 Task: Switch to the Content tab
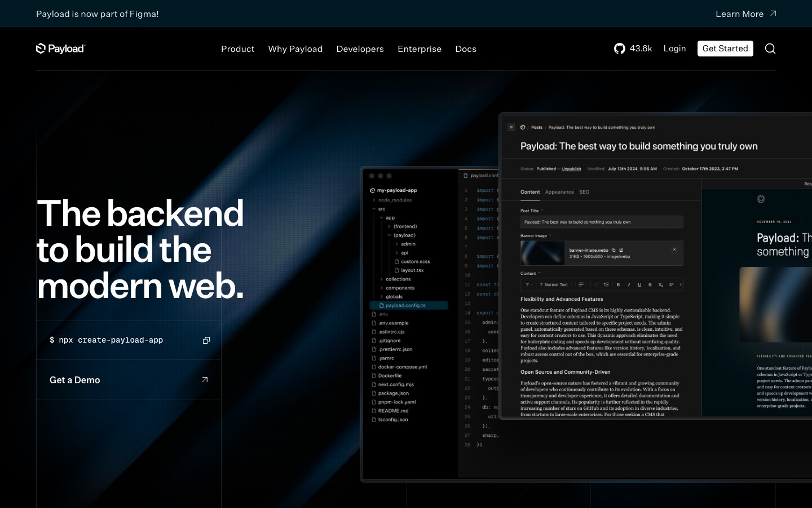point(530,192)
